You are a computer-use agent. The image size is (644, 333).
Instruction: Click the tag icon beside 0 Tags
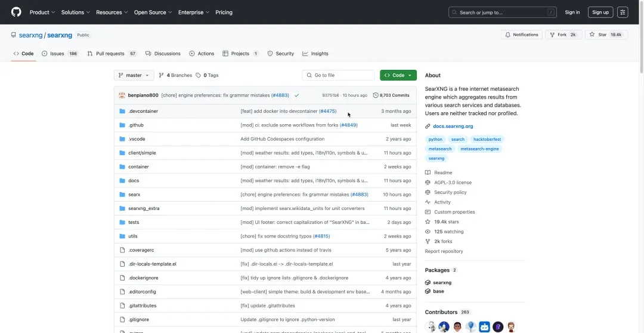[199, 75]
